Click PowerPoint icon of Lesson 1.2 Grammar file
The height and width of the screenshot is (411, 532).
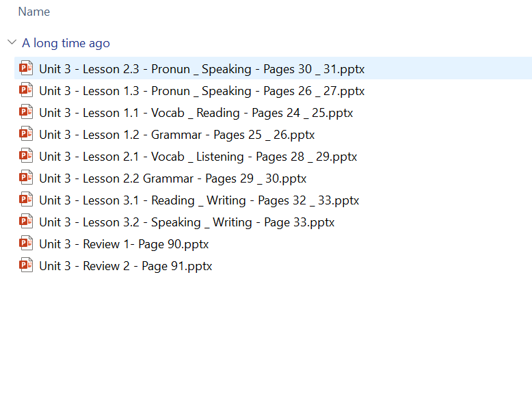[26, 134]
